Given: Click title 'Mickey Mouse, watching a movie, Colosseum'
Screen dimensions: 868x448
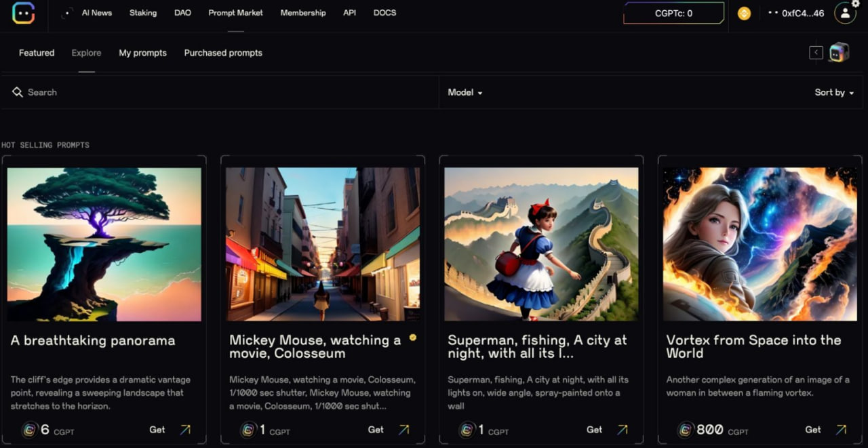Looking at the screenshot, I should coord(315,346).
